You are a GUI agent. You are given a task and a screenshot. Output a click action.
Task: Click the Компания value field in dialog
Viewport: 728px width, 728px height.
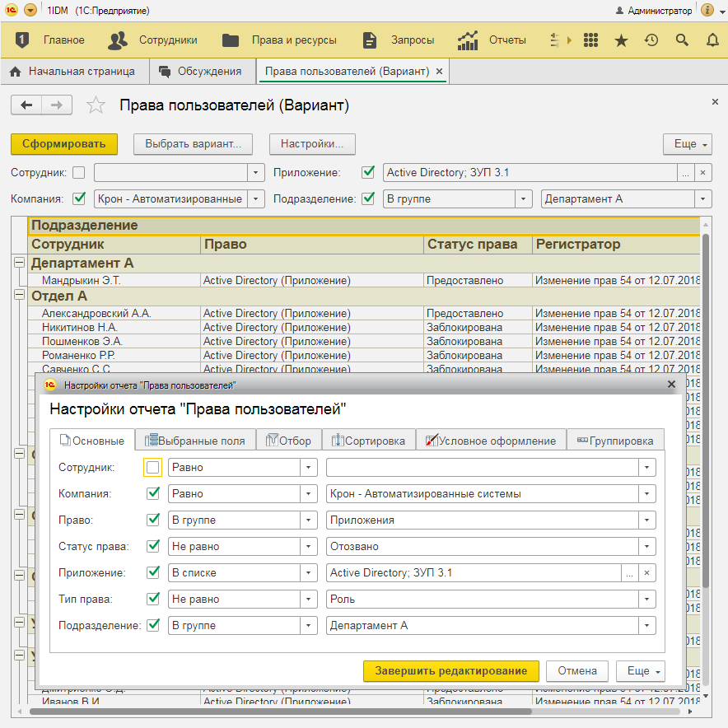tap(482, 494)
